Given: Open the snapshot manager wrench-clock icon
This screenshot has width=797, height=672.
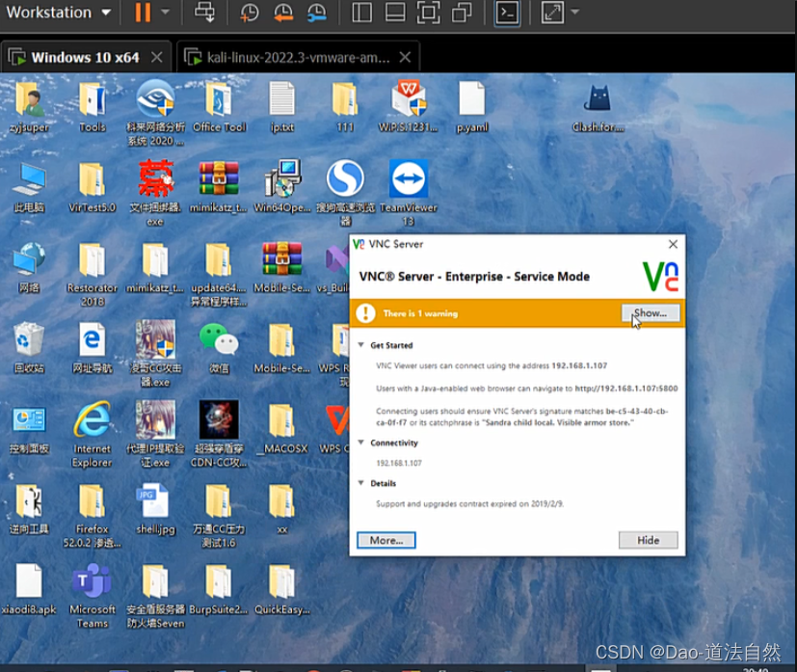Looking at the screenshot, I should coord(317,13).
